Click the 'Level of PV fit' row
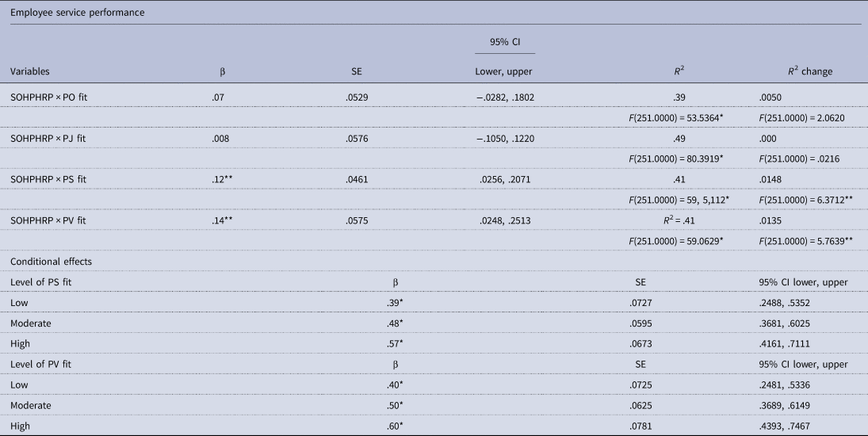The height and width of the screenshot is (436, 868). [x=434, y=364]
